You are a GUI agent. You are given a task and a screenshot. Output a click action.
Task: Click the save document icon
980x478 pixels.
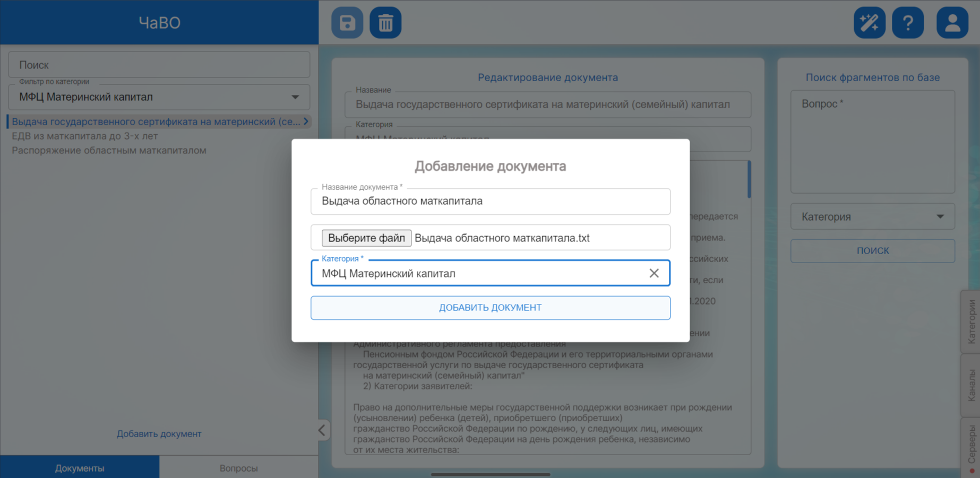pyautogui.click(x=347, y=23)
